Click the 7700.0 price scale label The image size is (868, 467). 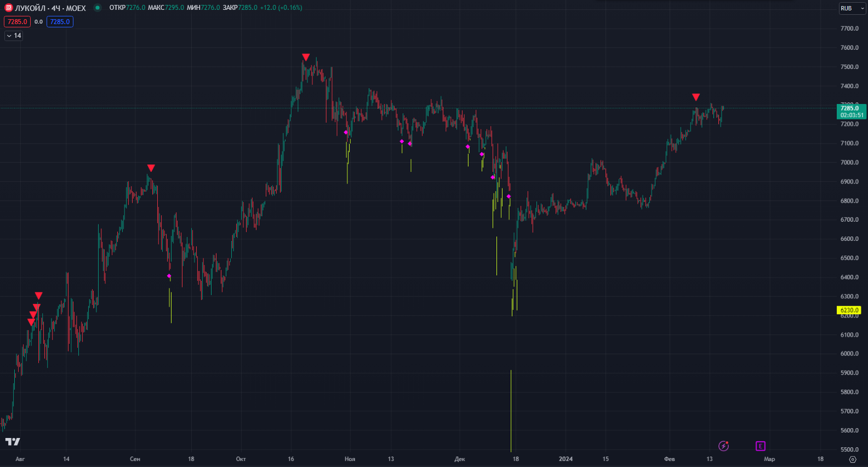(x=849, y=28)
